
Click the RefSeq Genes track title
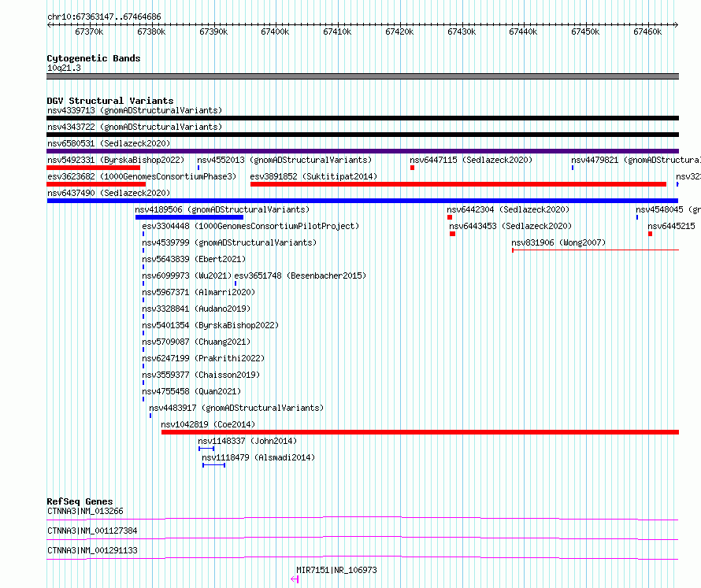point(80,501)
